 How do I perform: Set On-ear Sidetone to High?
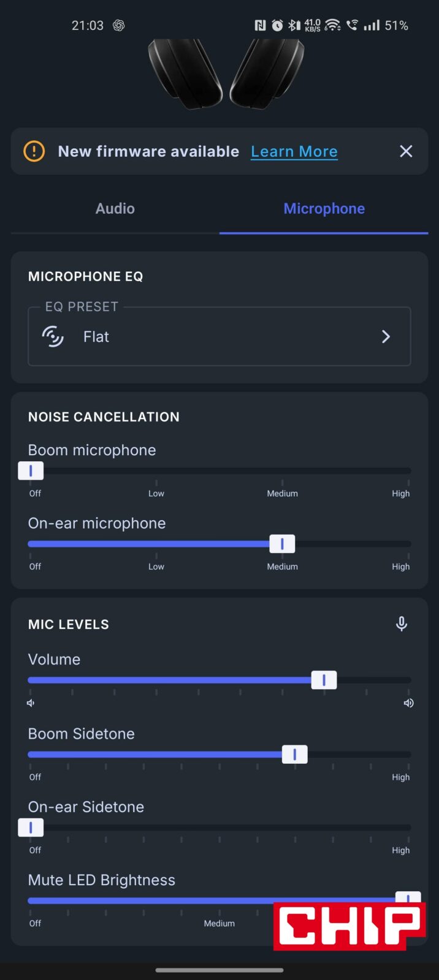click(x=408, y=827)
